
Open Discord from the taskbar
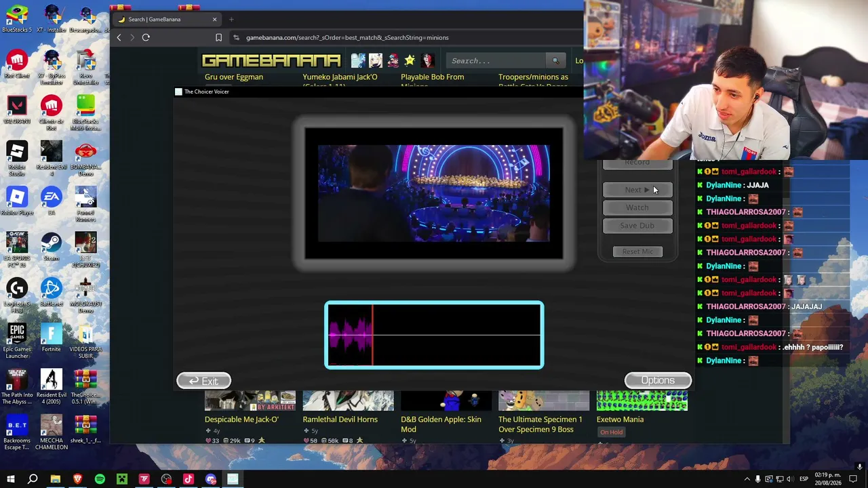[x=211, y=479]
